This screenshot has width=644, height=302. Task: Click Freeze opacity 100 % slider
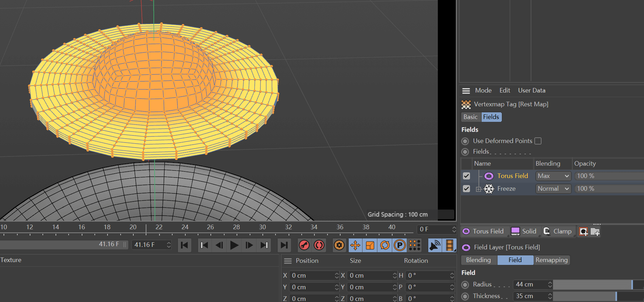(609, 189)
